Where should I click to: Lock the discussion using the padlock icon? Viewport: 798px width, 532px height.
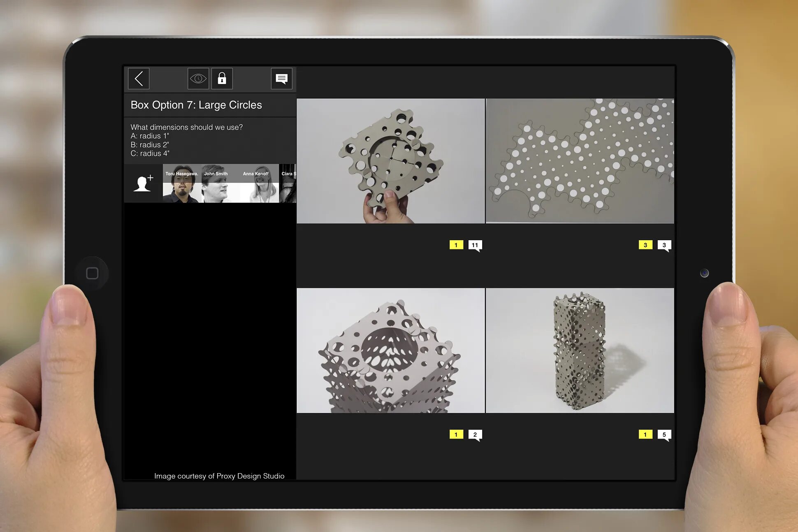[x=222, y=78]
